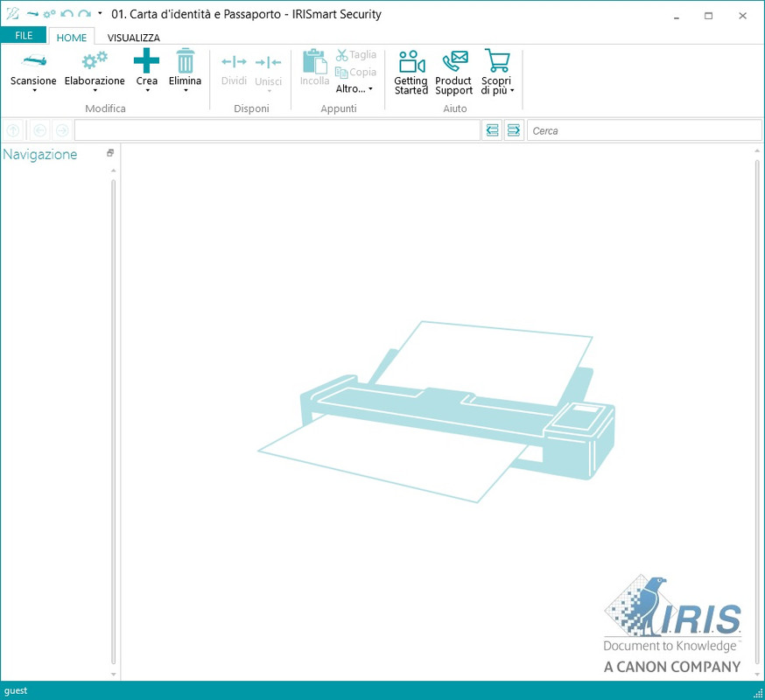Click the Redo arrow in title bar
The height and width of the screenshot is (700, 765).
tap(84, 14)
